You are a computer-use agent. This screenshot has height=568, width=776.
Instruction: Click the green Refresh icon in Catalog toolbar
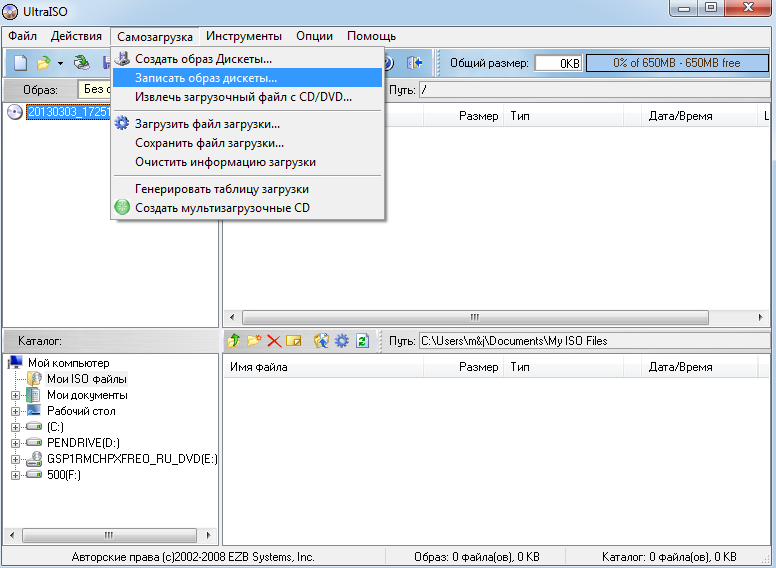click(x=362, y=341)
